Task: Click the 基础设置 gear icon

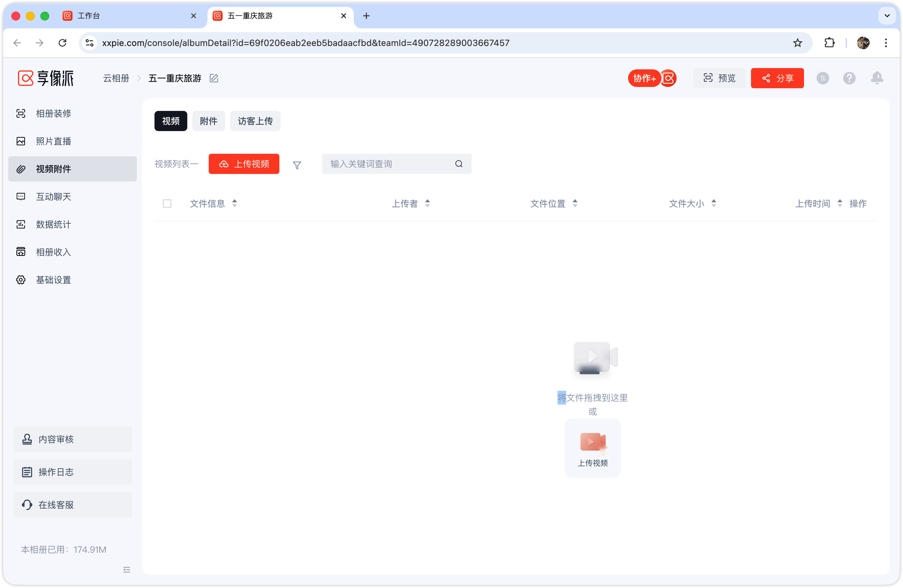Action: pos(21,280)
